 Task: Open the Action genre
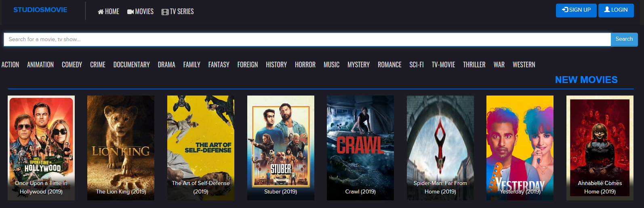click(10, 65)
